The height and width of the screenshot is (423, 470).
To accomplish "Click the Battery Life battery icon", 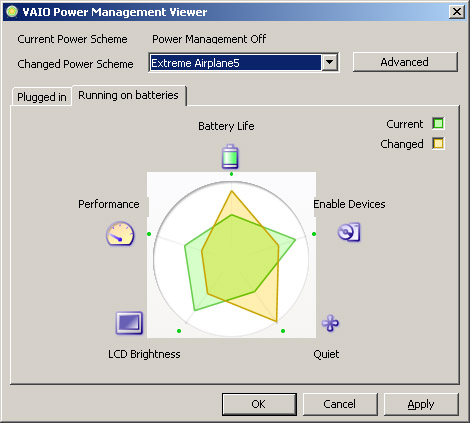I will [x=230, y=156].
